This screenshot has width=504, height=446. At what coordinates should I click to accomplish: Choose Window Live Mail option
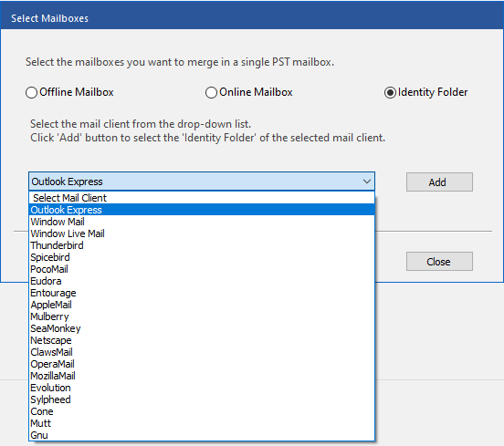pyautogui.click(x=202, y=233)
